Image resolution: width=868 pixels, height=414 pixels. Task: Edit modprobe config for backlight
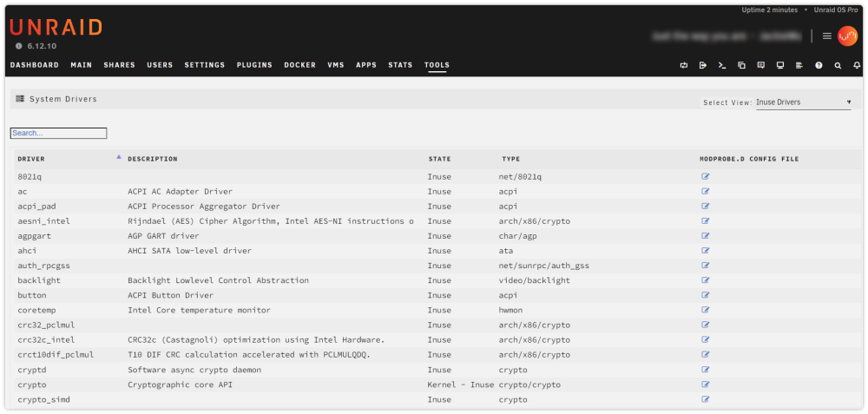[x=705, y=280]
